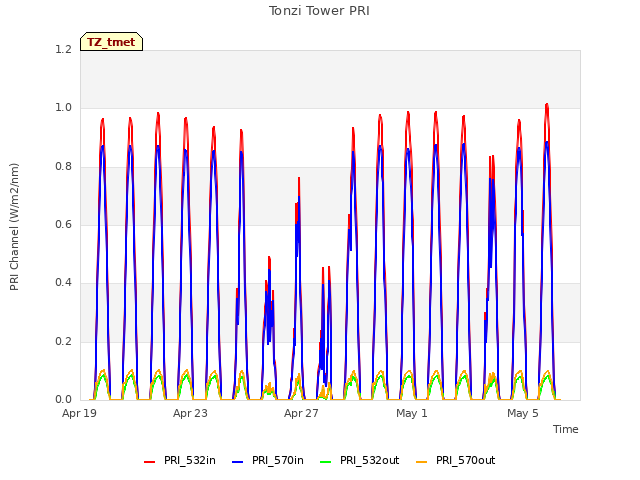Viewport: 640px width, 480px height.
Task: Click the 0.8 y-axis tick label
Action: (63, 167)
